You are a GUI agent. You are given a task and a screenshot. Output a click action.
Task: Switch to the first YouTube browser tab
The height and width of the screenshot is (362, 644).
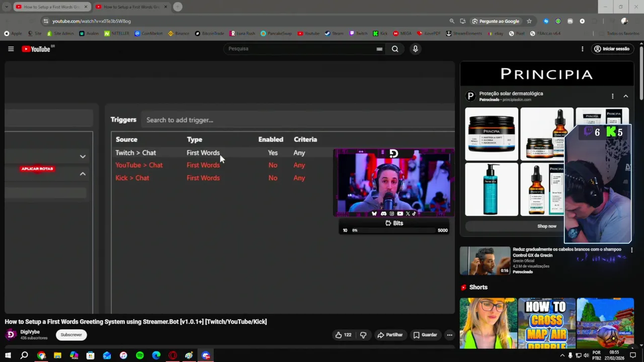52,7
